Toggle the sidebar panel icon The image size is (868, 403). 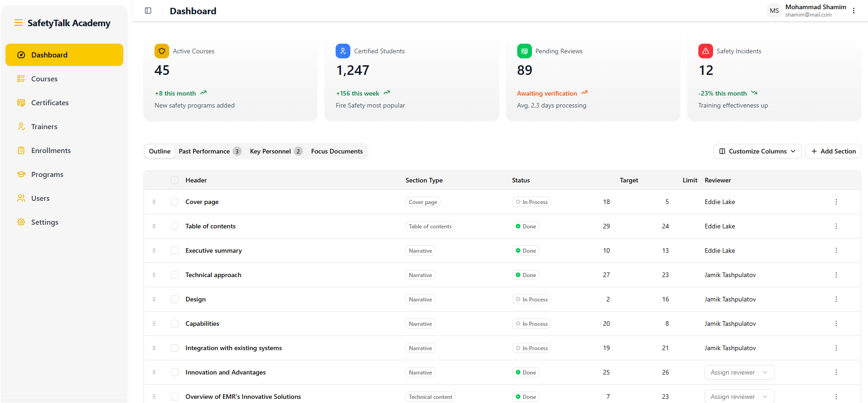pos(148,11)
